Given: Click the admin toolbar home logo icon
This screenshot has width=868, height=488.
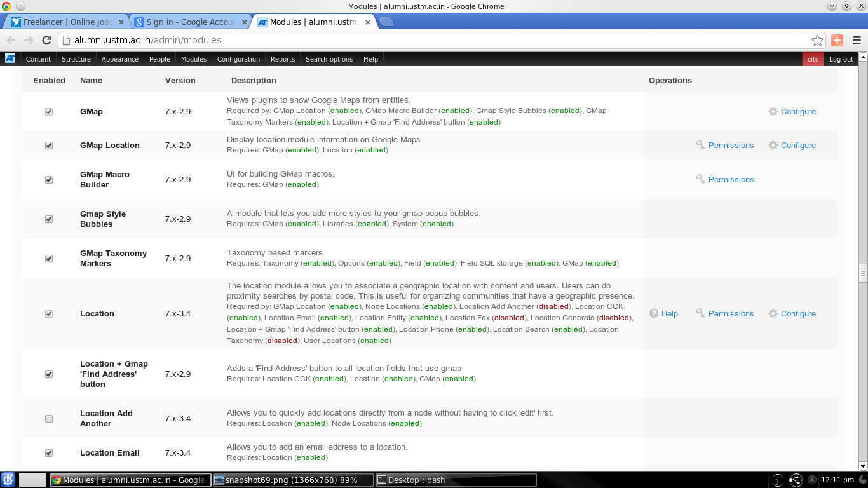Looking at the screenshot, I should pos(10,58).
